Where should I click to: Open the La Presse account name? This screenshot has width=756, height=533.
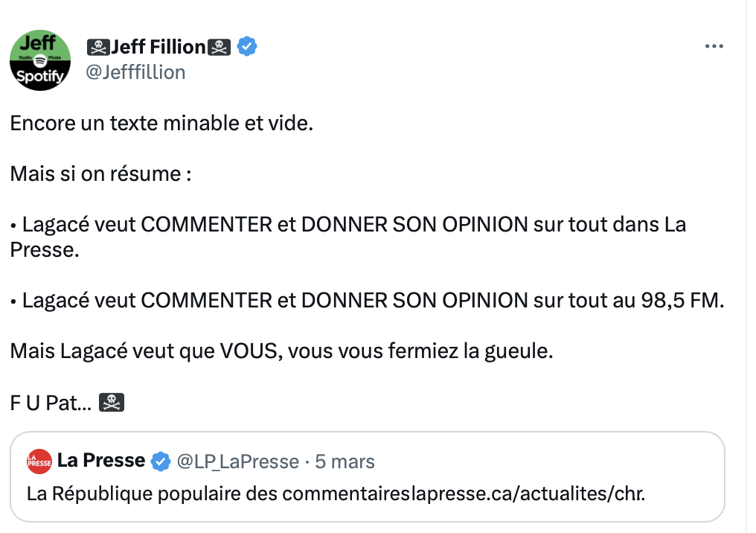click(x=101, y=460)
